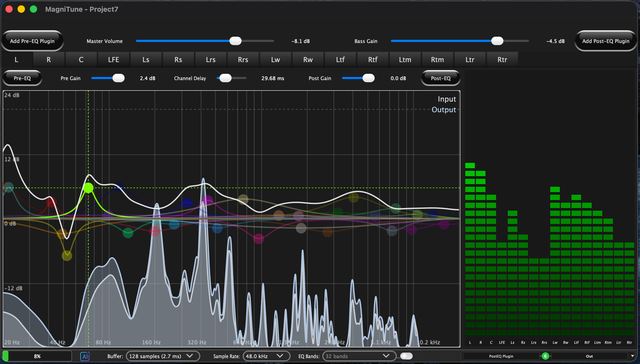Select the Lw channel tab
The image size is (640, 364).
point(275,59)
